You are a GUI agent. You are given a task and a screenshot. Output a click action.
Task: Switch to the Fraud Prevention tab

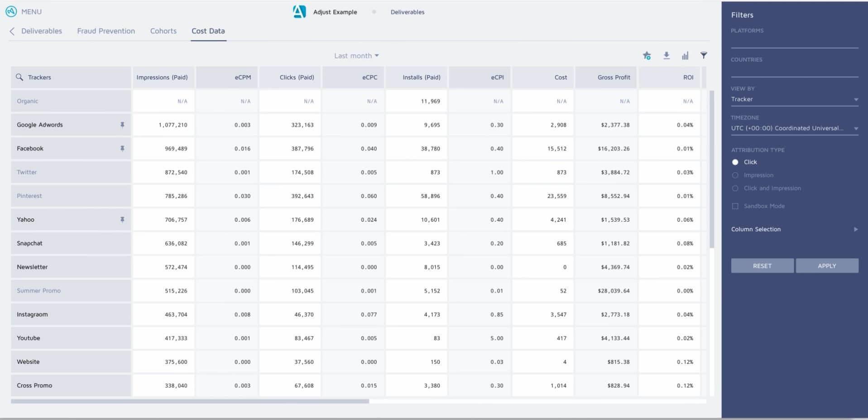point(106,31)
